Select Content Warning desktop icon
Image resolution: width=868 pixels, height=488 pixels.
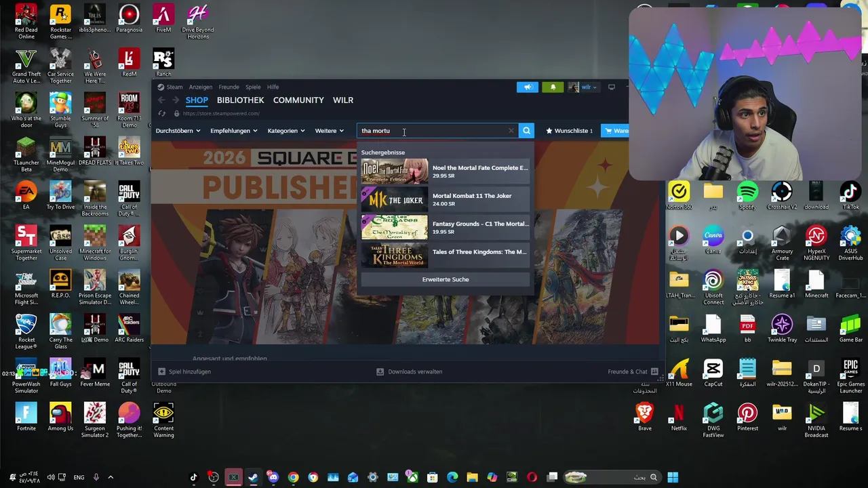[x=163, y=420]
